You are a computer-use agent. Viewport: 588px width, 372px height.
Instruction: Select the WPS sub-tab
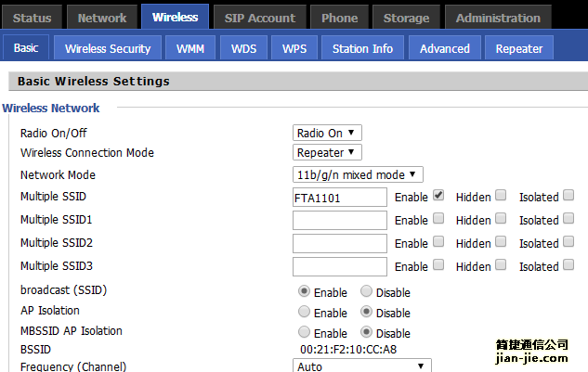294,48
